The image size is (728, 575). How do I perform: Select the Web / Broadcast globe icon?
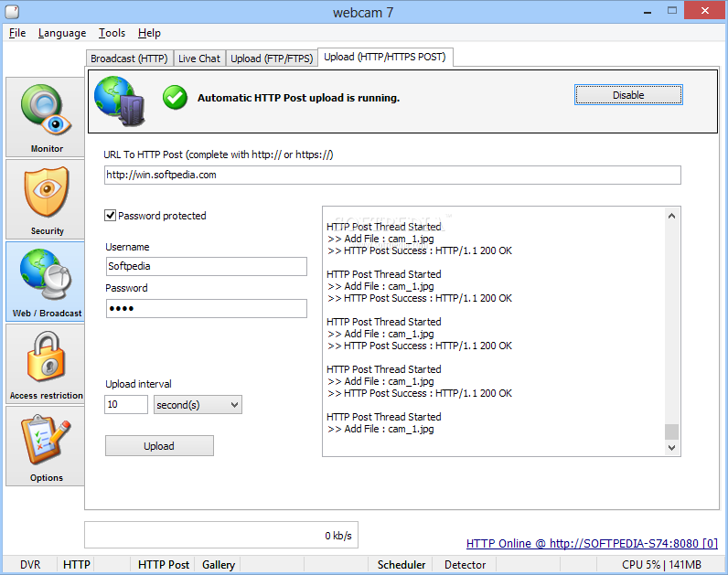point(46,282)
